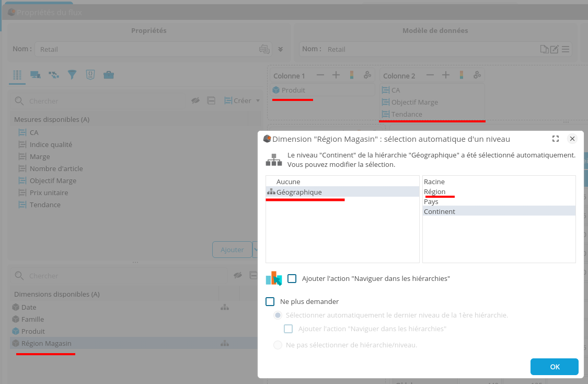This screenshot has width=588, height=384.
Task: Confirm the selection with OK
Action: pos(554,367)
